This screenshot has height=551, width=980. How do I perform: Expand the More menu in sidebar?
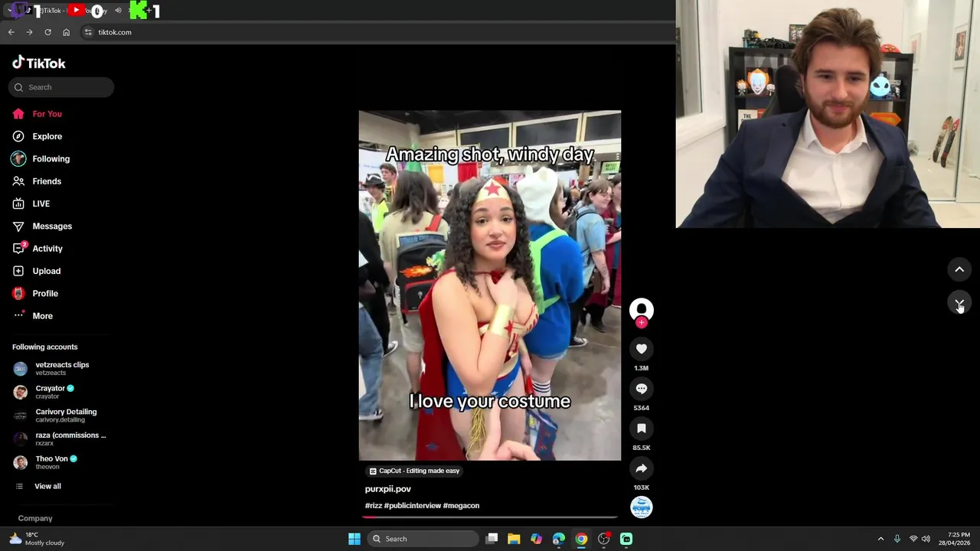point(33,316)
